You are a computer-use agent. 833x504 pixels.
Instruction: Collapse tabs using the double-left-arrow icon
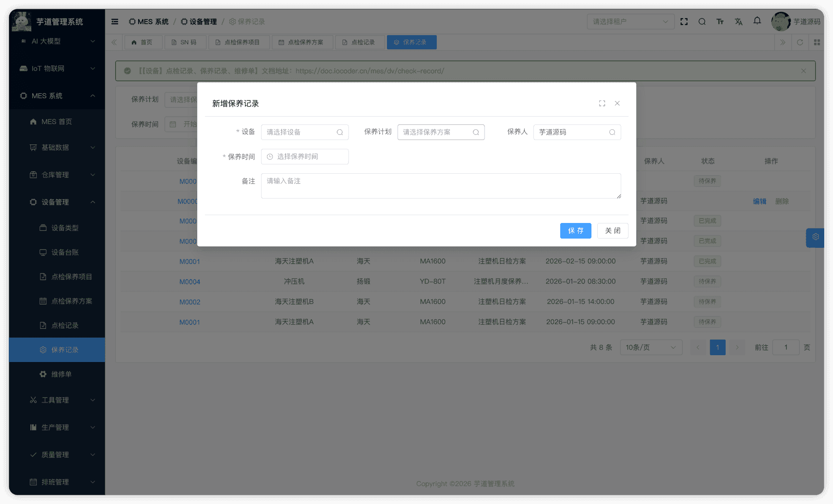(x=113, y=42)
